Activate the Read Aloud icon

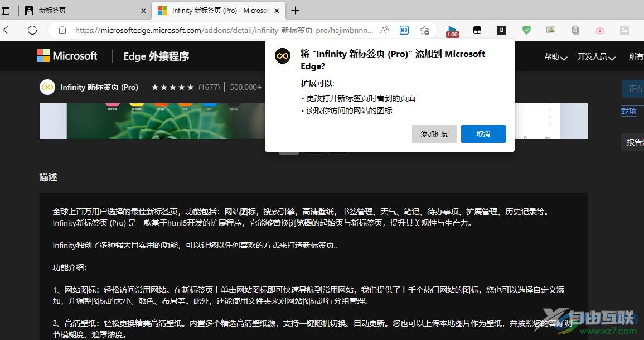click(384, 30)
